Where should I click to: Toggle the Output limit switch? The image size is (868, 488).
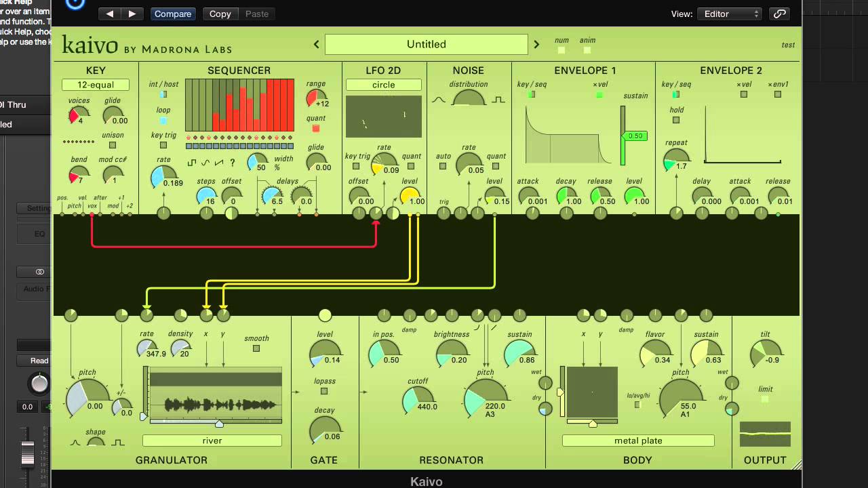tap(765, 399)
